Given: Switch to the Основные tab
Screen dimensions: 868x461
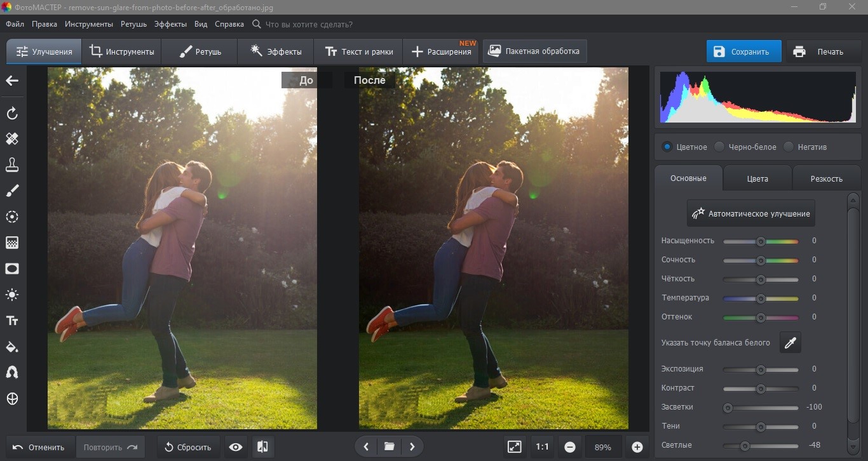Looking at the screenshot, I should tap(688, 178).
